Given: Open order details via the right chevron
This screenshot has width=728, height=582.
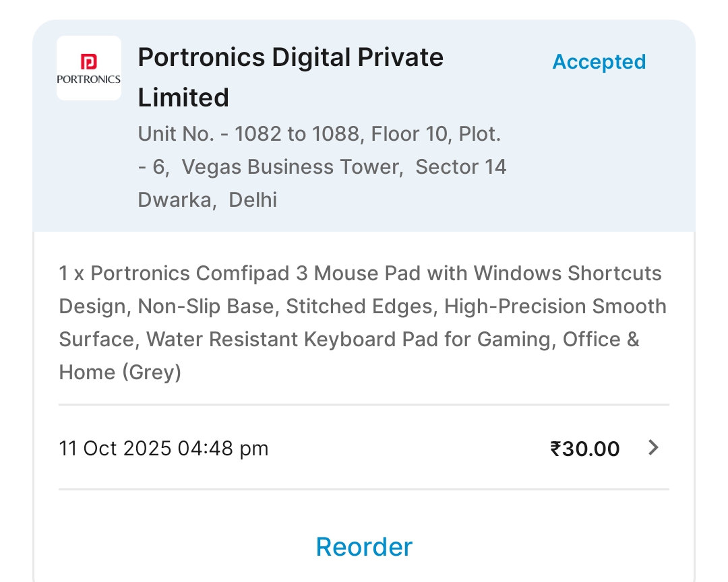Looking at the screenshot, I should pos(653,447).
